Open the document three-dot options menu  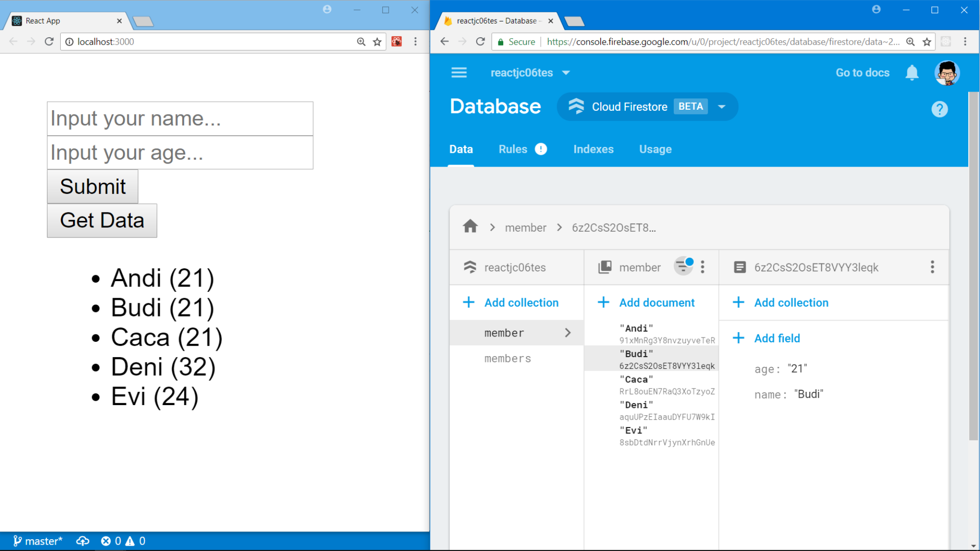point(932,266)
